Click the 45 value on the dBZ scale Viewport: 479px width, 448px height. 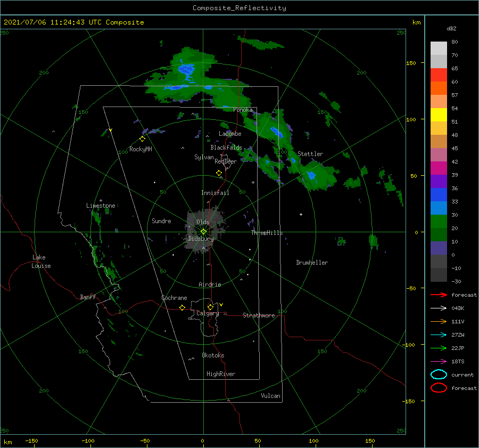[x=455, y=148]
